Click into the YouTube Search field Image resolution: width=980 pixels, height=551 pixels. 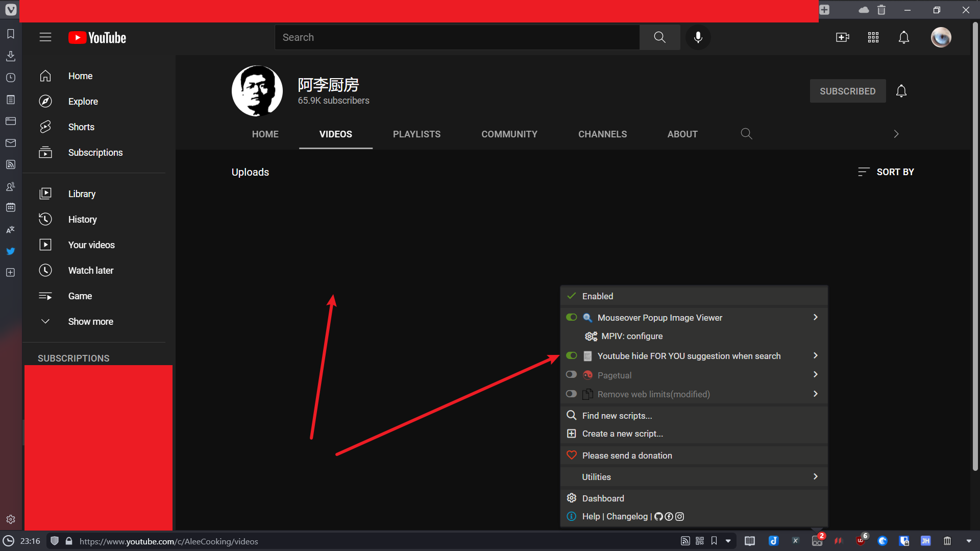457,37
